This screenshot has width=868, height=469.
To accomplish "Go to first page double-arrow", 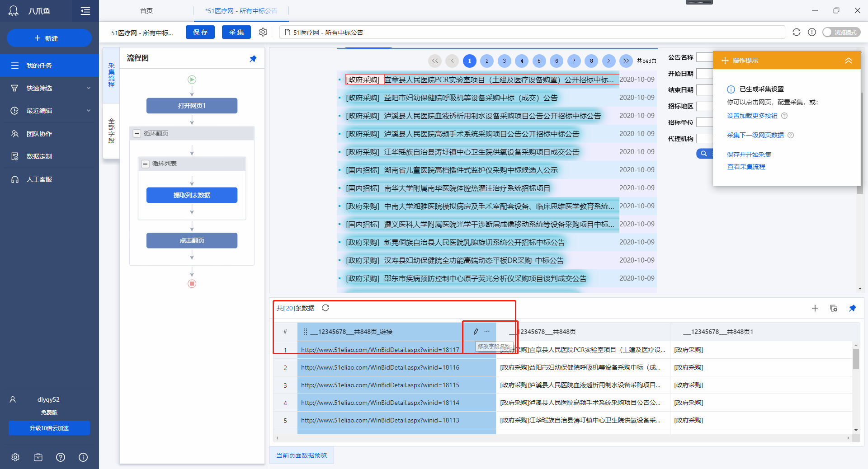I will pos(435,61).
